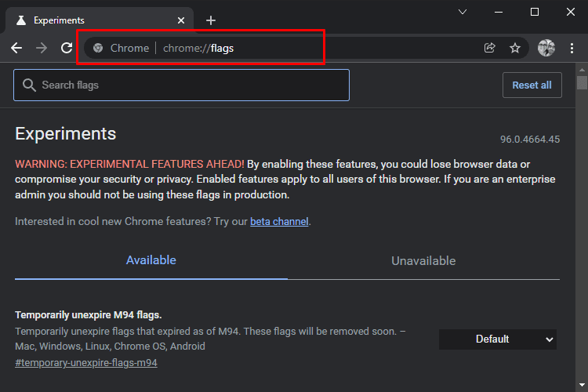The height and width of the screenshot is (392, 588).
Task: Open Chrome three-dot menu
Action: 572,48
